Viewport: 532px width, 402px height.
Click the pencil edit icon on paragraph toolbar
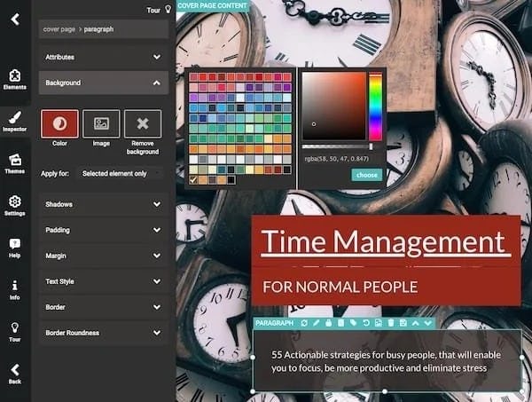(x=317, y=323)
